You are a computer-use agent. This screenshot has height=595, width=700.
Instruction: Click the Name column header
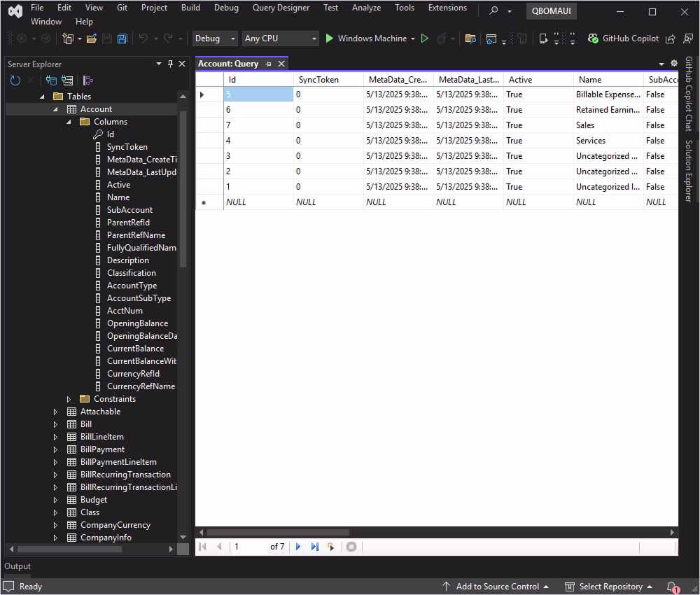(x=608, y=80)
